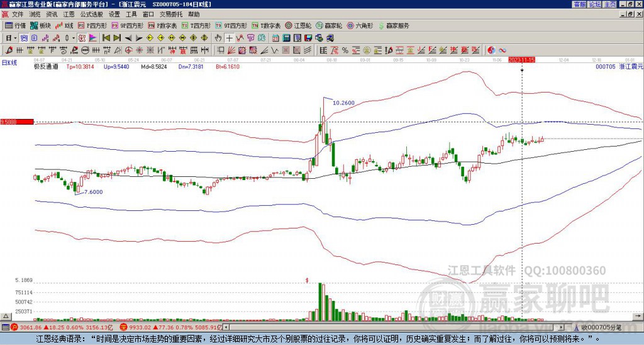Click the horizontal scrollbar left arrow

coord(226,327)
